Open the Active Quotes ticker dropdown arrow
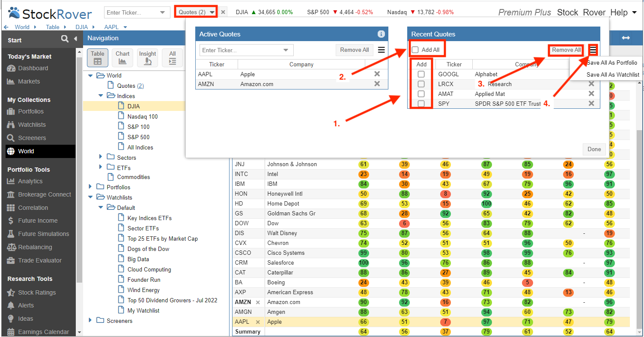This screenshot has height=337, width=644. pyautogui.click(x=286, y=51)
